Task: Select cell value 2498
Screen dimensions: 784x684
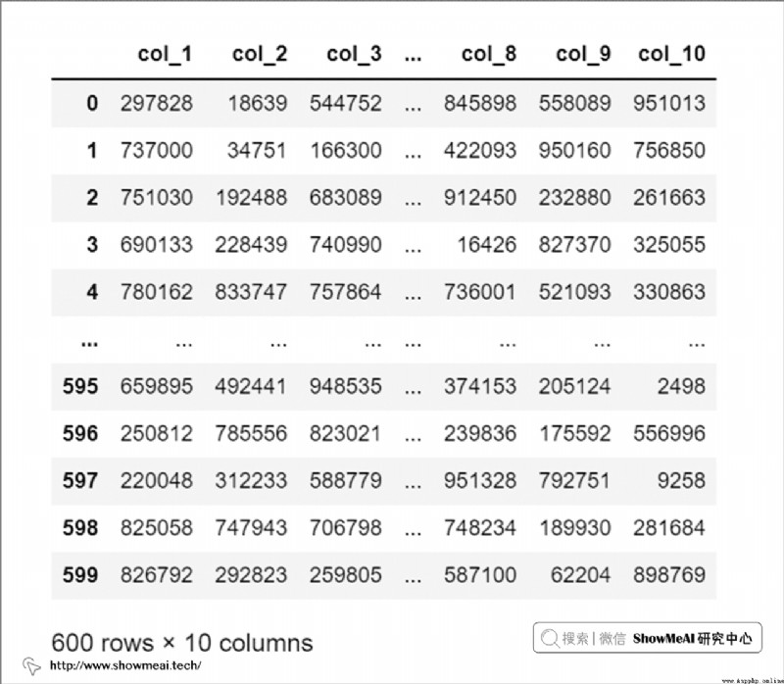Action: pos(681,386)
